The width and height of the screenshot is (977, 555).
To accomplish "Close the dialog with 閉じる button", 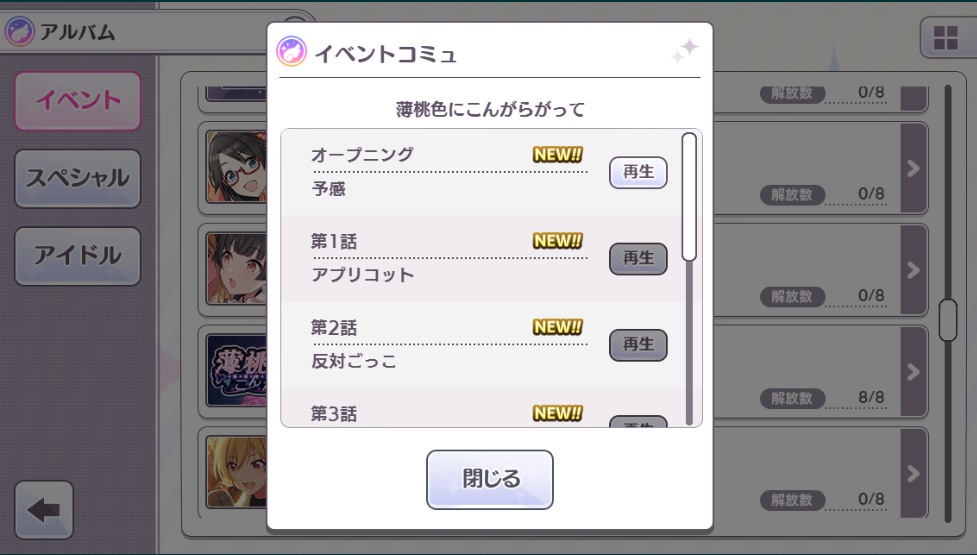I will click(x=490, y=480).
